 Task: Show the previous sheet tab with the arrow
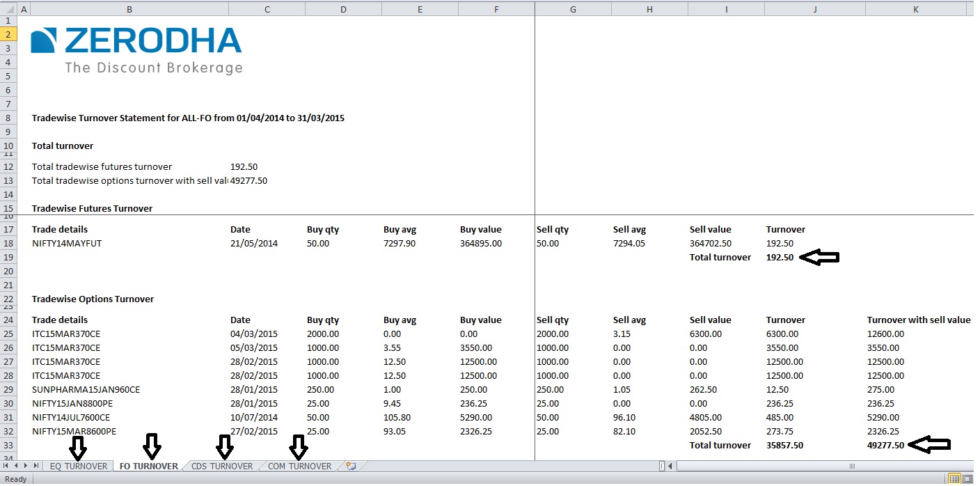[17, 466]
